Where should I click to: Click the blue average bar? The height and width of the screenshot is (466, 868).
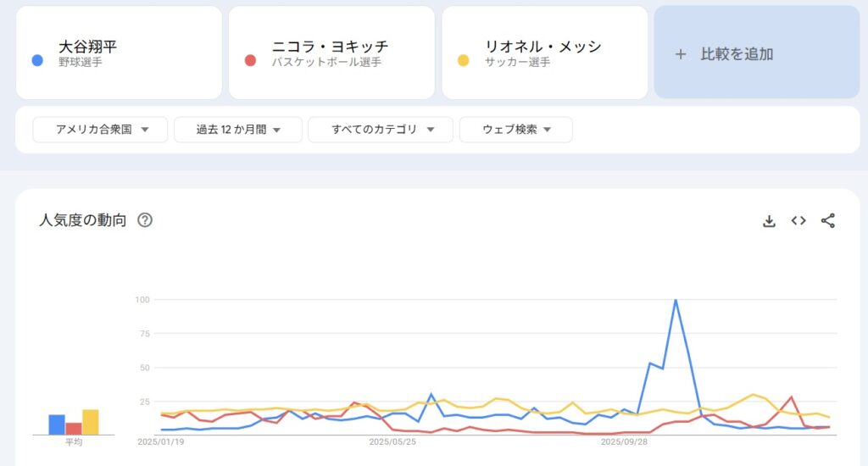point(57,424)
